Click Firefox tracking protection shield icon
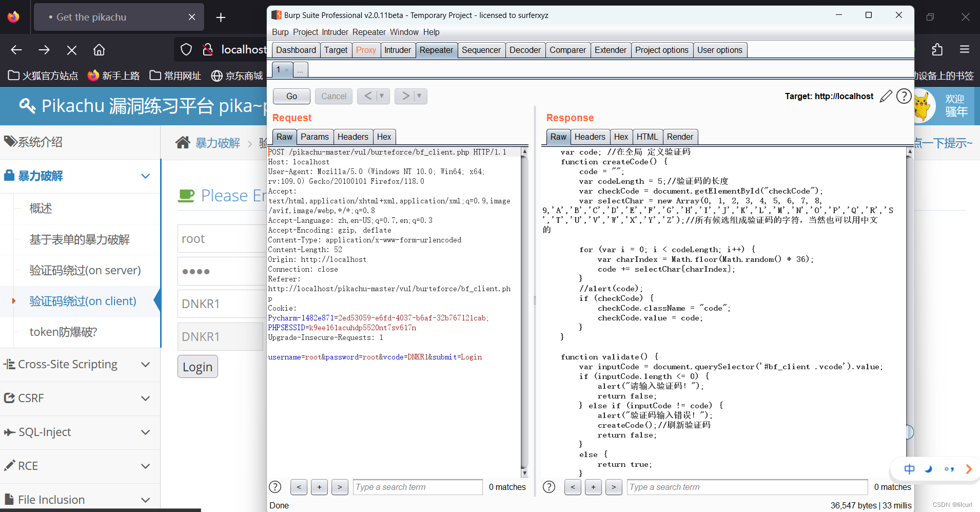The height and width of the screenshot is (512, 980). click(186, 50)
